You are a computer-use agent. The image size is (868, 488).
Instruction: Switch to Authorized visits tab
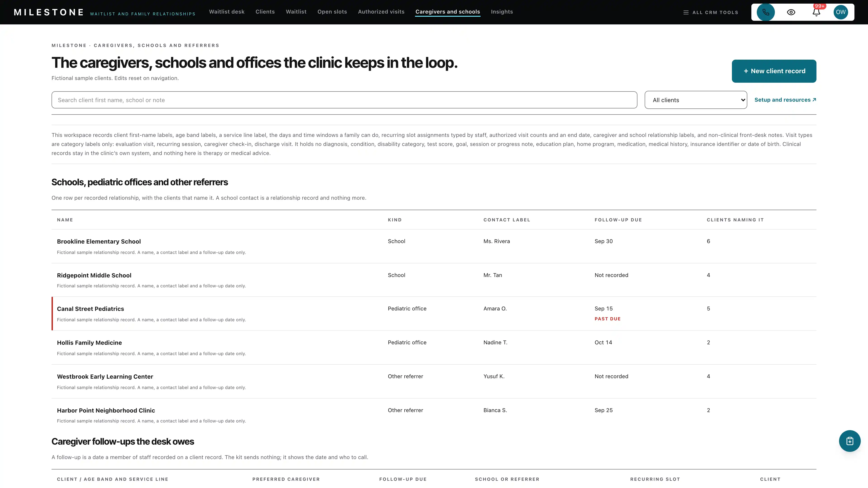coord(381,12)
